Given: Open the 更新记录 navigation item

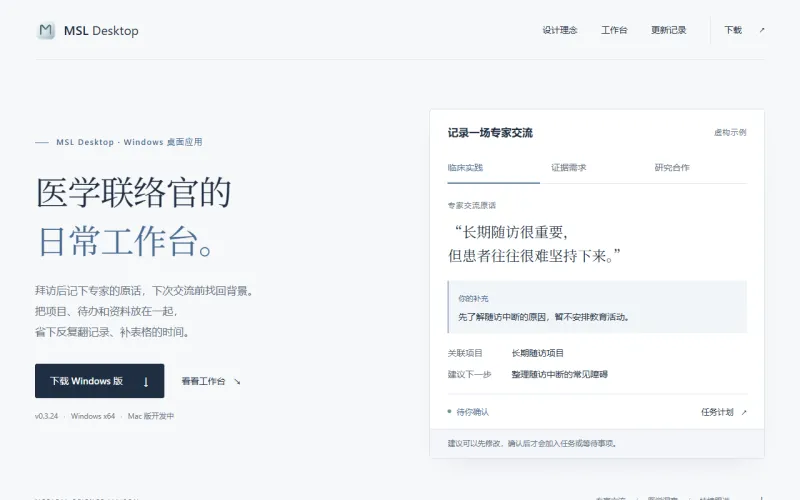Looking at the screenshot, I should (668, 30).
